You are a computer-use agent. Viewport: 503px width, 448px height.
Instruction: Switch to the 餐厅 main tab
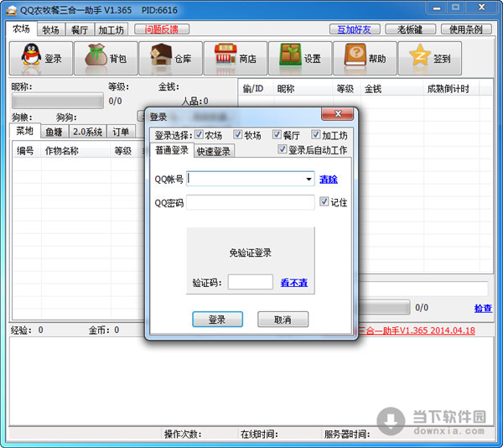click(80, 30)
